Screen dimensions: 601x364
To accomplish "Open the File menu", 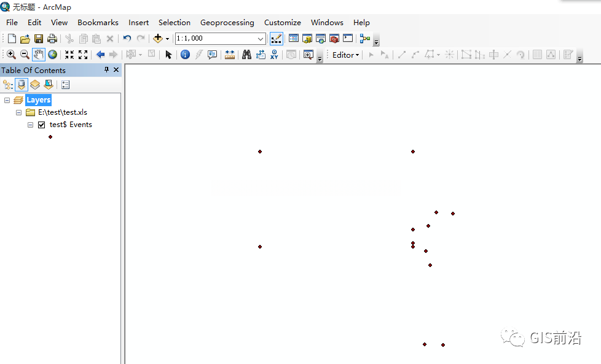I will tap(12, 23).
